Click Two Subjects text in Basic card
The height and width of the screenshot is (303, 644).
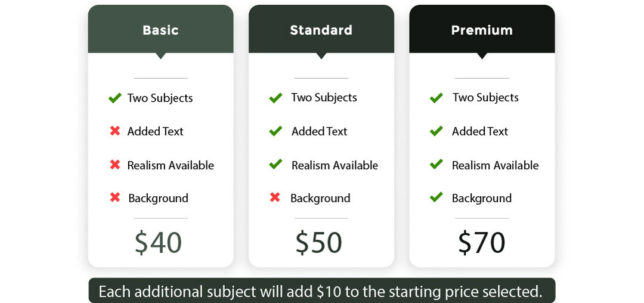[160, 98]
